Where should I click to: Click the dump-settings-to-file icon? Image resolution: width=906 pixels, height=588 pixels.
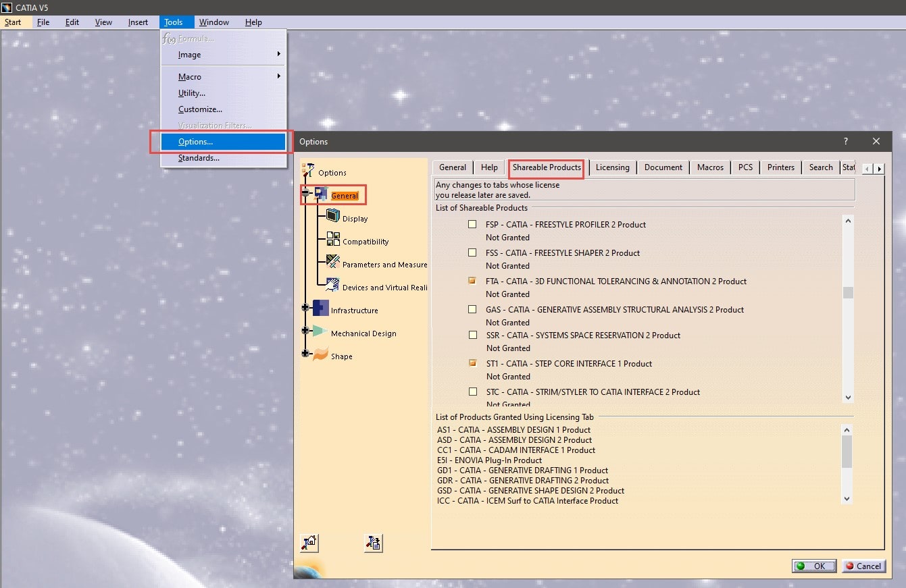[x=373, y=543]
